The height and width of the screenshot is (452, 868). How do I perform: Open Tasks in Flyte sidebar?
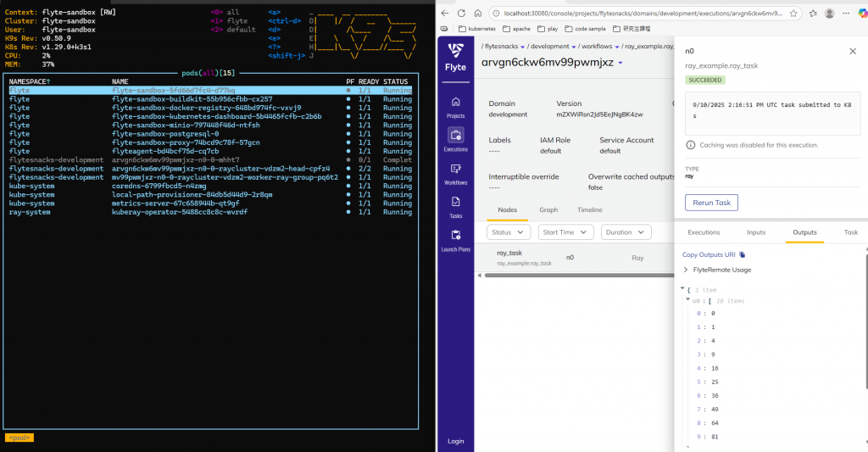[x=455, y=207]
